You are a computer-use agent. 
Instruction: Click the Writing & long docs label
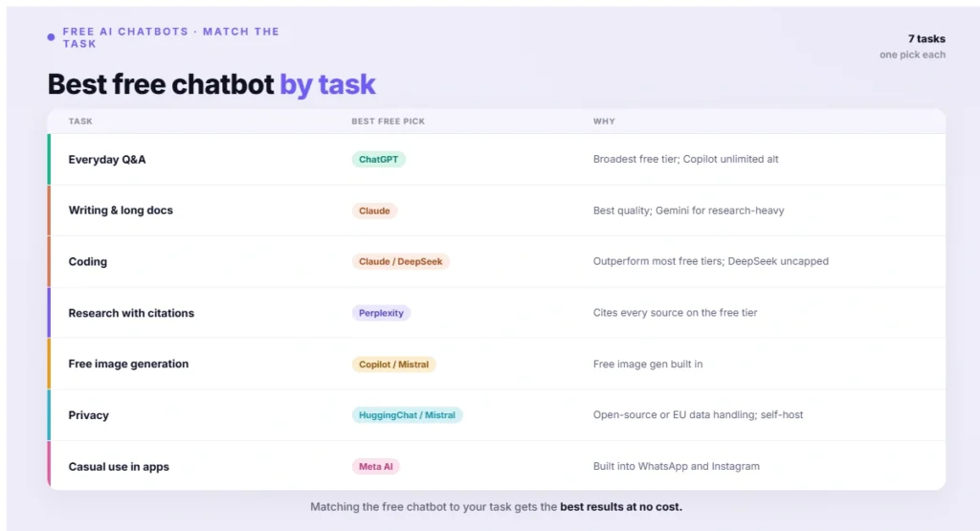(x=121, y=210)
